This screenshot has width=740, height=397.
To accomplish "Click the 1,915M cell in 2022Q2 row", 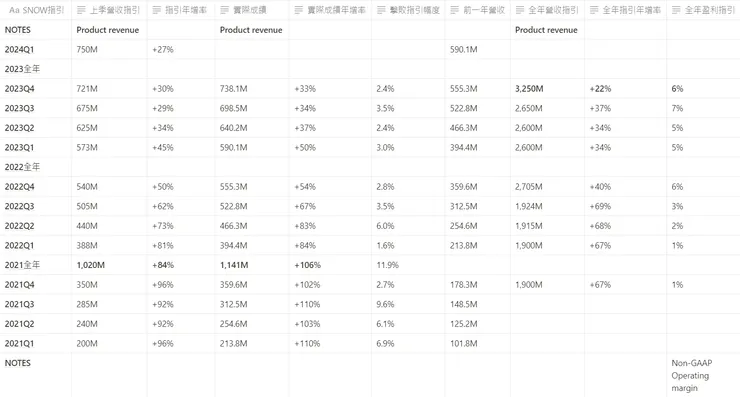I will (529, 226).
